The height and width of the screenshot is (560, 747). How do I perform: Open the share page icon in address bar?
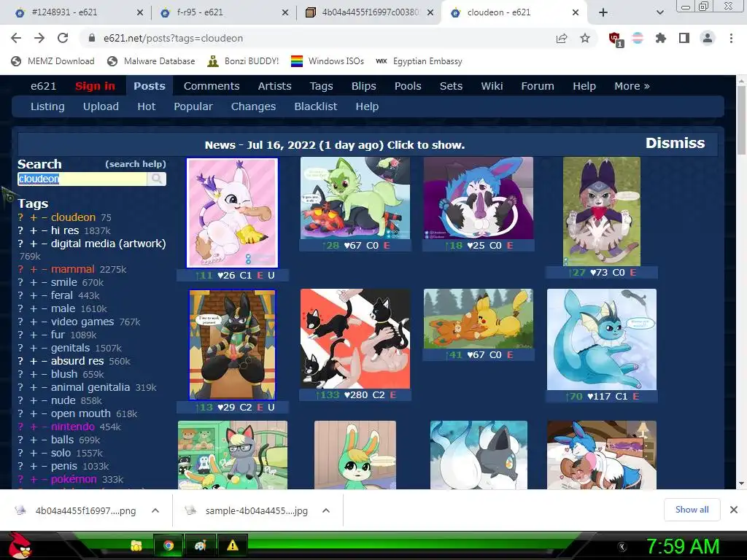(x=562, y=38)
